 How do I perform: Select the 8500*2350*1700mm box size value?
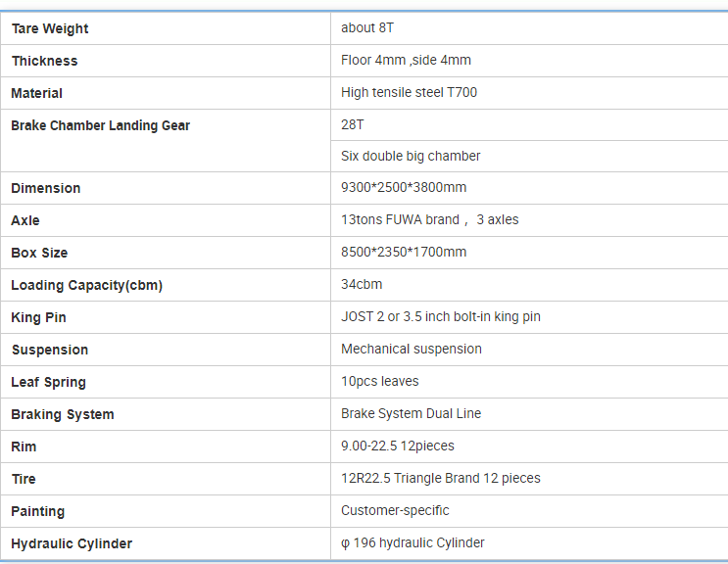pos(404,252)
